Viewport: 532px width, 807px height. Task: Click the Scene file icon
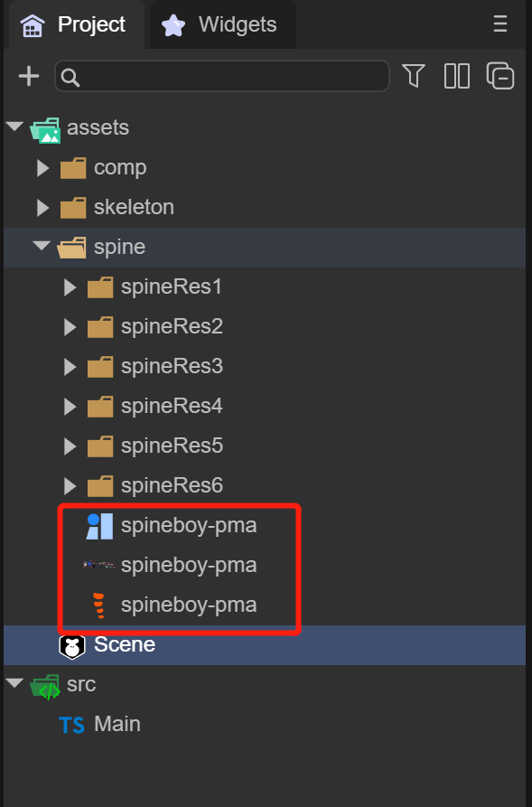(72, 646)
